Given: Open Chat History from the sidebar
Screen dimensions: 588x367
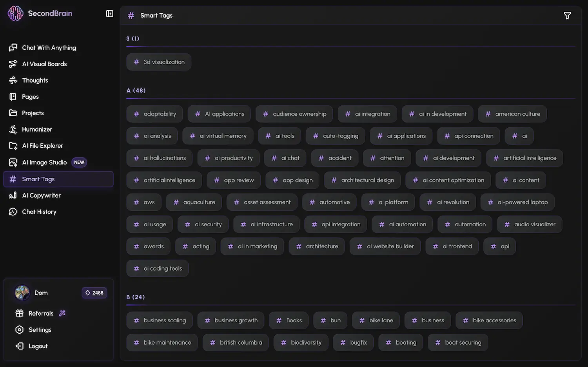Looking at the screenshot, I should [39, 212].
